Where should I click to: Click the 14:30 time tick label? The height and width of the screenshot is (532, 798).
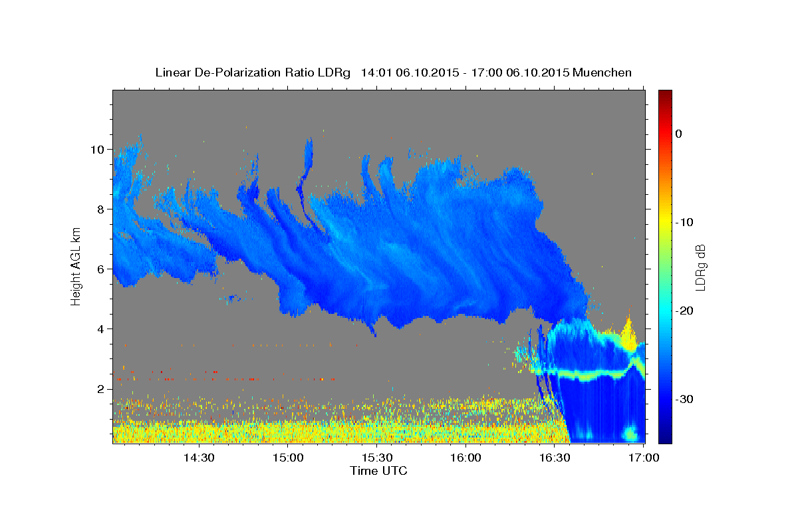(x=199, y=458)
